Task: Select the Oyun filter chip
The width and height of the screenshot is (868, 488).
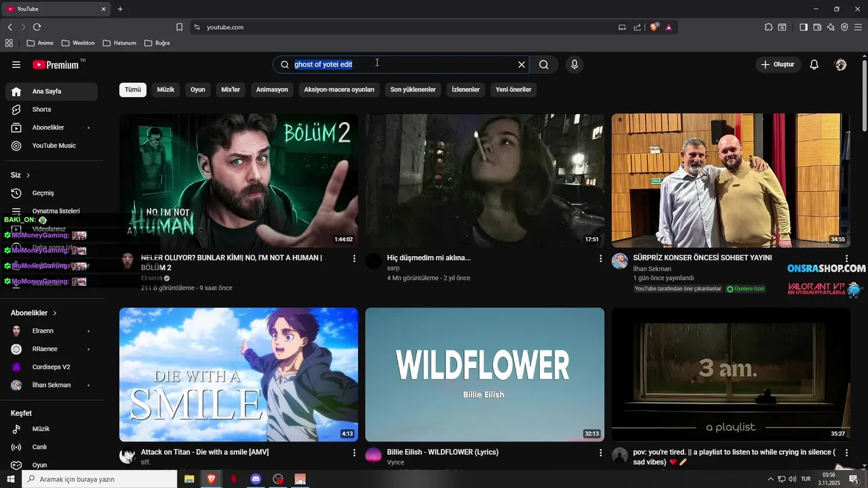Action: (197, 89)
